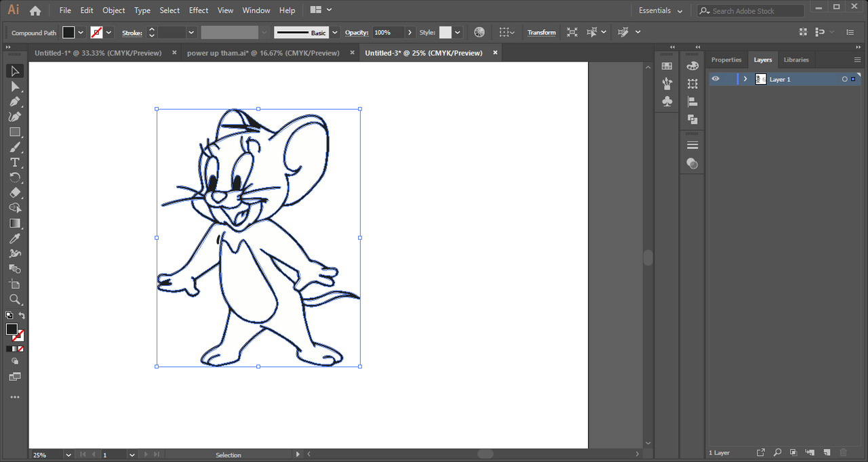868x462 pixels.
Task: Select the Symbol Sprayer tool
Action: click(15, 253)
